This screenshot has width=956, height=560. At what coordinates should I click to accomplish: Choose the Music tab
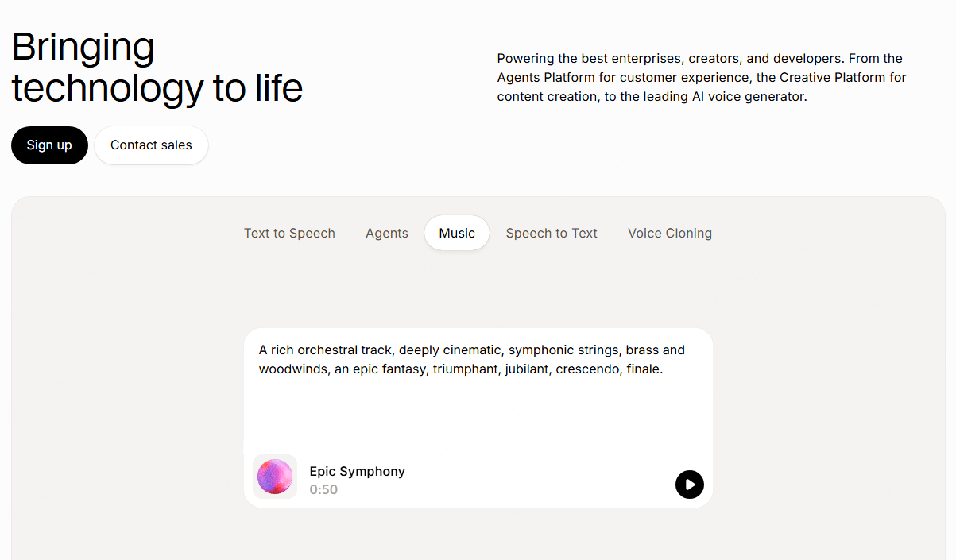[x=457, y=234]
